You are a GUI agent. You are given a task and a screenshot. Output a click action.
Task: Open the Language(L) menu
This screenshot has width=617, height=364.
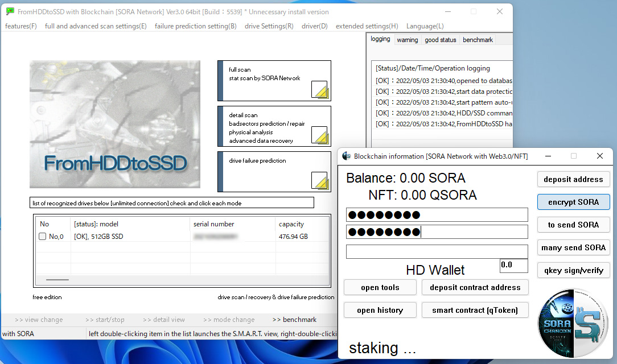[425, 26]
